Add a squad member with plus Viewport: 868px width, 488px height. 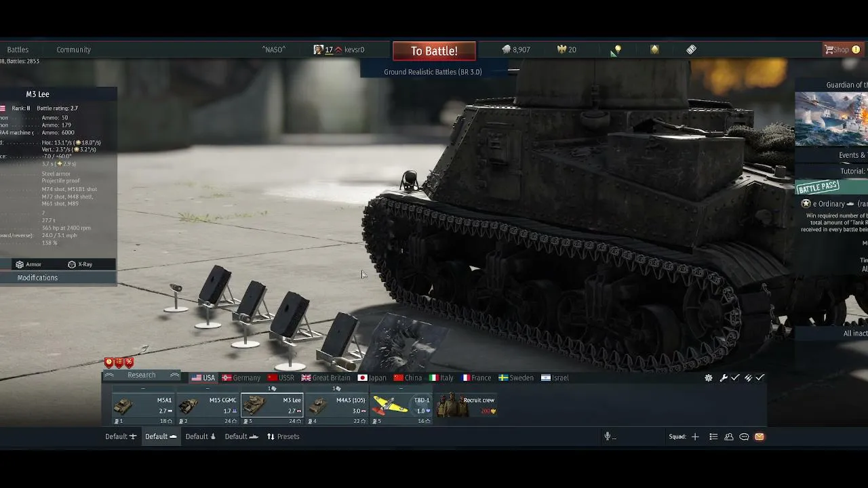pos(695,436)
